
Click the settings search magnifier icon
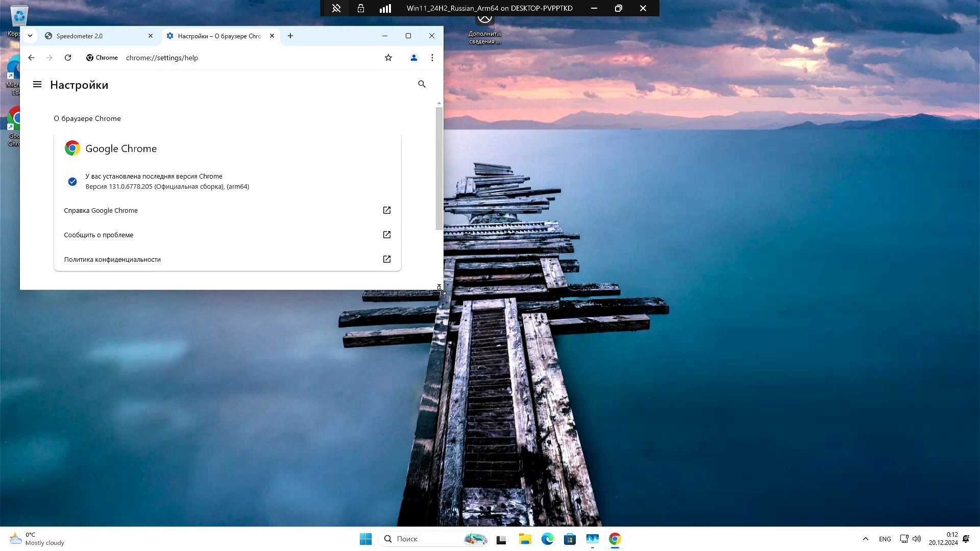point(422,84)
